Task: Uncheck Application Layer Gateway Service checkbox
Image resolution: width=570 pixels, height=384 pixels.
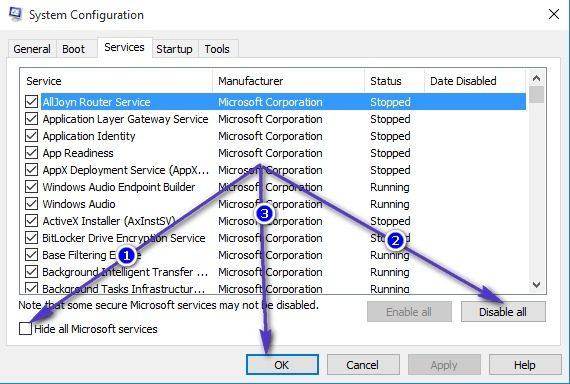Action: tap(32, 119)
